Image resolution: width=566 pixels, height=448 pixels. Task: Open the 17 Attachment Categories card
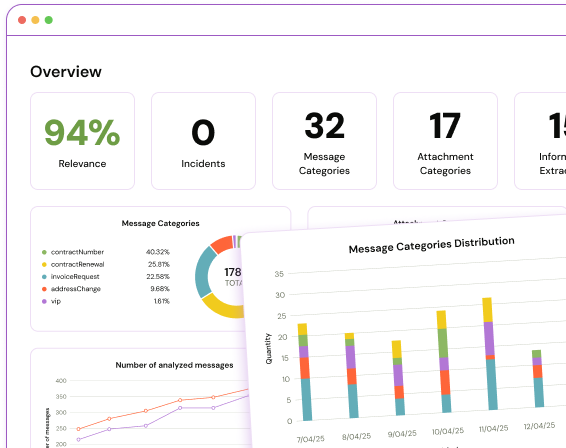pyautogui.click(x=445, y=141)
